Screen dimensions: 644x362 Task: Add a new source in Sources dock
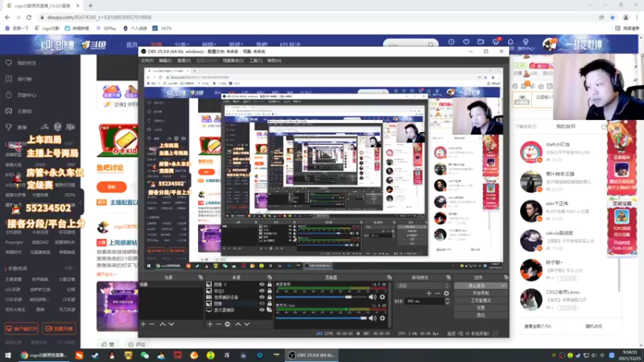(210, 324)
